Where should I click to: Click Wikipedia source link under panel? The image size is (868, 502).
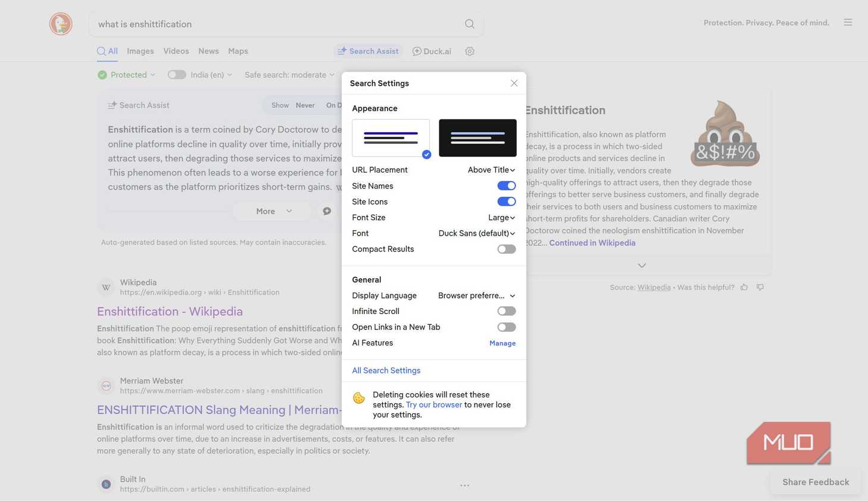[654, 287]
